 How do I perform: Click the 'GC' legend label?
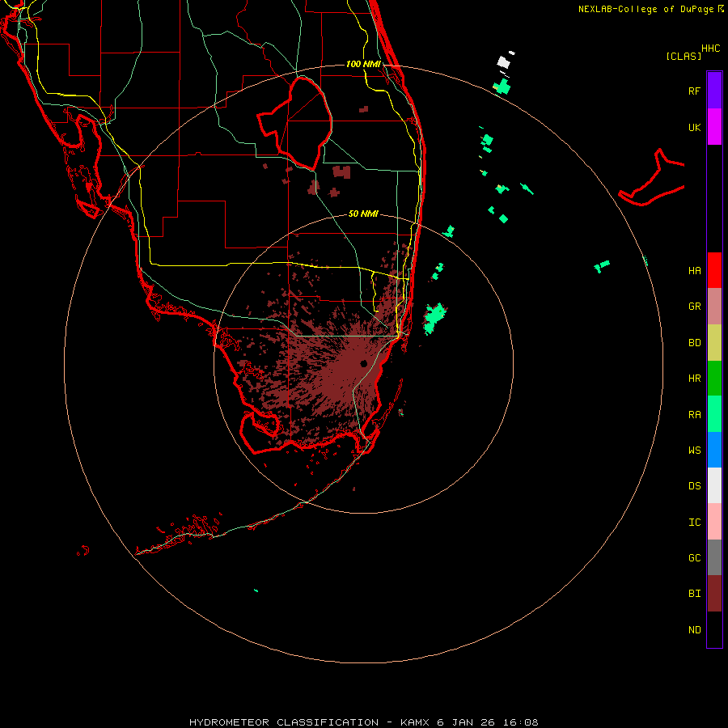pyautogui.click(x=694, y=557)
